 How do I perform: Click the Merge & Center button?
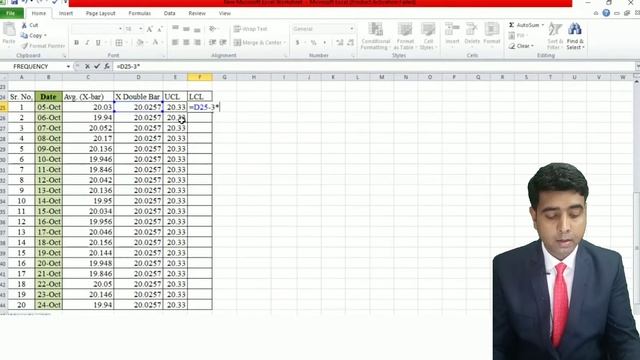(x=259, y=42)
